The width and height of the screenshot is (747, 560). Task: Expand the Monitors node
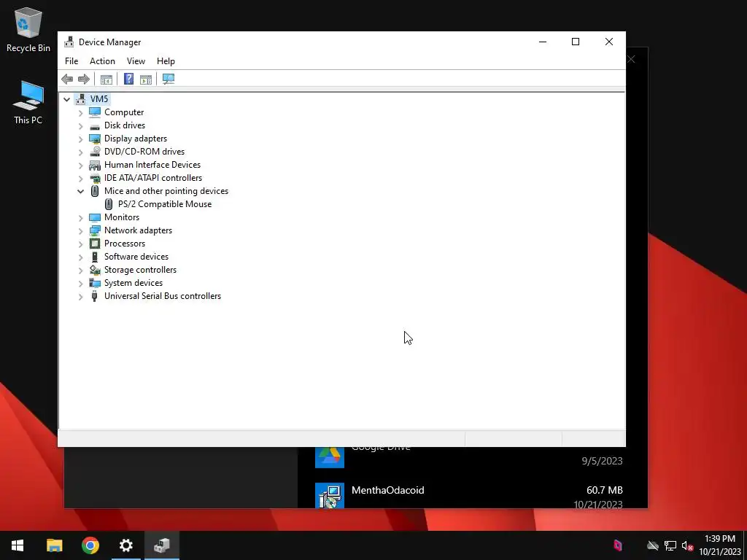pyautogui.click(x=80, y=217)
